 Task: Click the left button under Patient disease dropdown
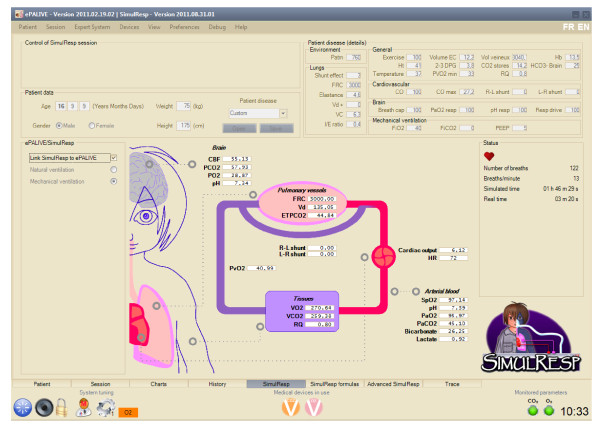click(239, 128)
